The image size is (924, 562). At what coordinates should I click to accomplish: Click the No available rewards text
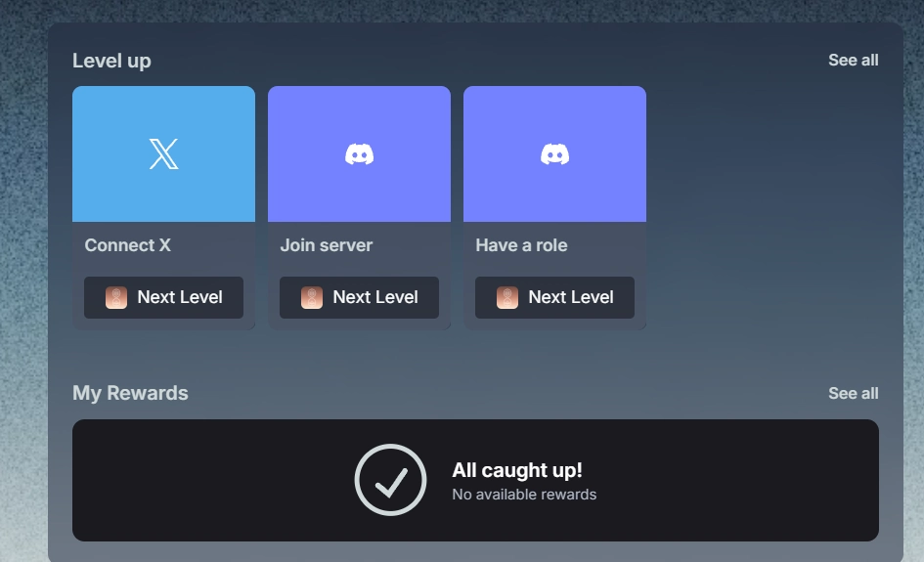click(524, 495)
